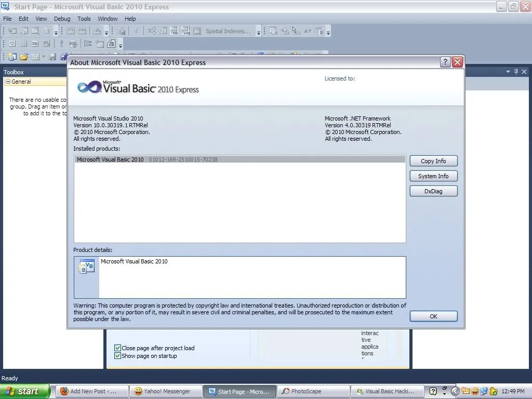Click the System Info button
532x399 pixels.
(x=433, y=176)
